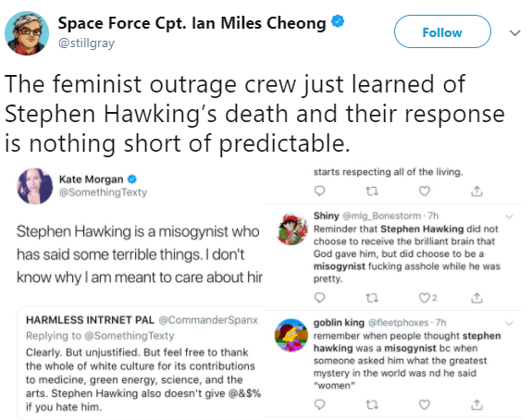The height and width of the screenshot is (420, 532).
Task: Share goblin king's tweet
Action: pyautogui.click(x=476, y=404)
